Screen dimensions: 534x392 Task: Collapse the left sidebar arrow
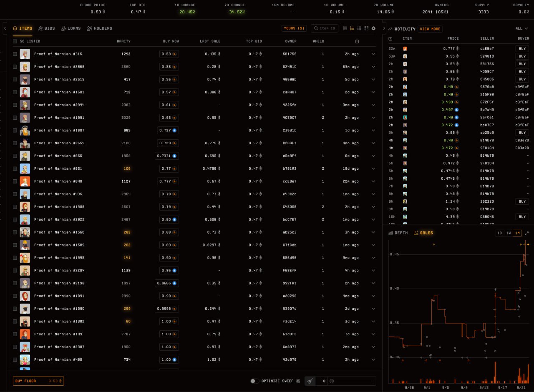(x=5, y=28)
